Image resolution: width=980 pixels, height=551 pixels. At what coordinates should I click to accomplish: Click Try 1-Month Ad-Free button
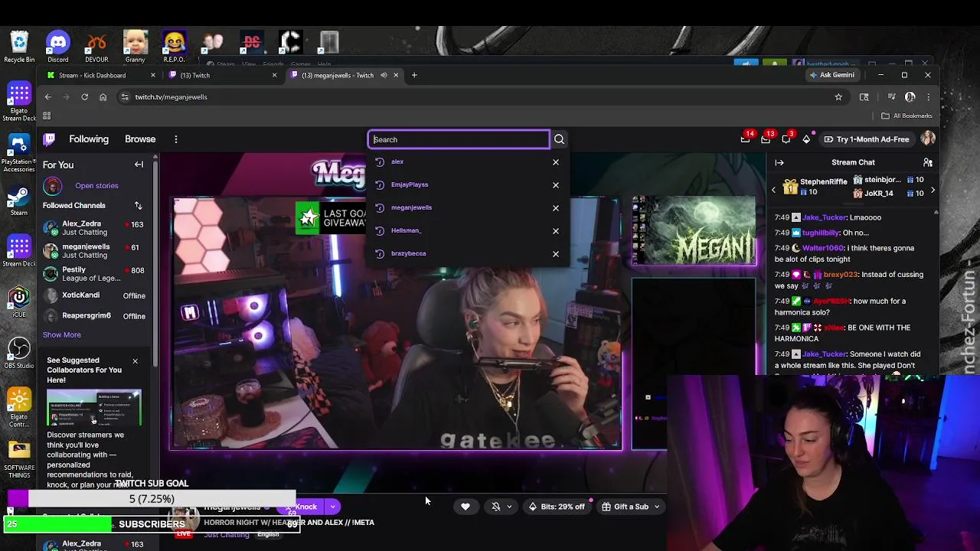pyautogui.click(x=866, y=139)
